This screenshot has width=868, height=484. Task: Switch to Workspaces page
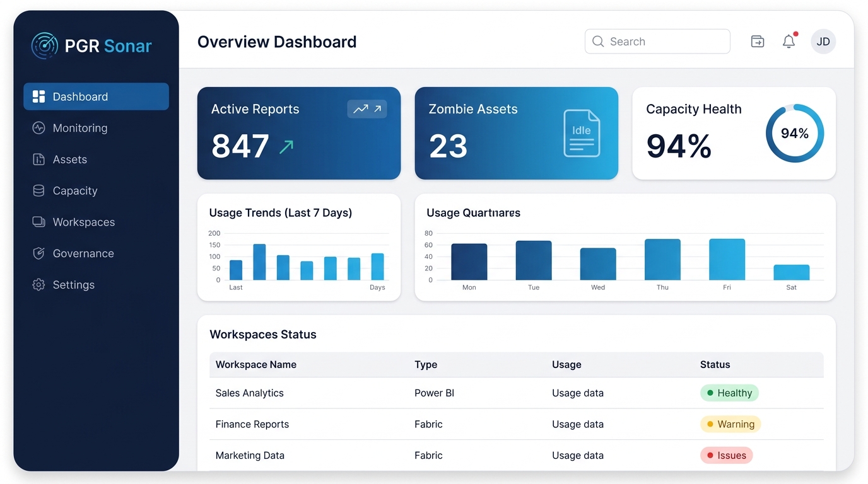(96, 222)
